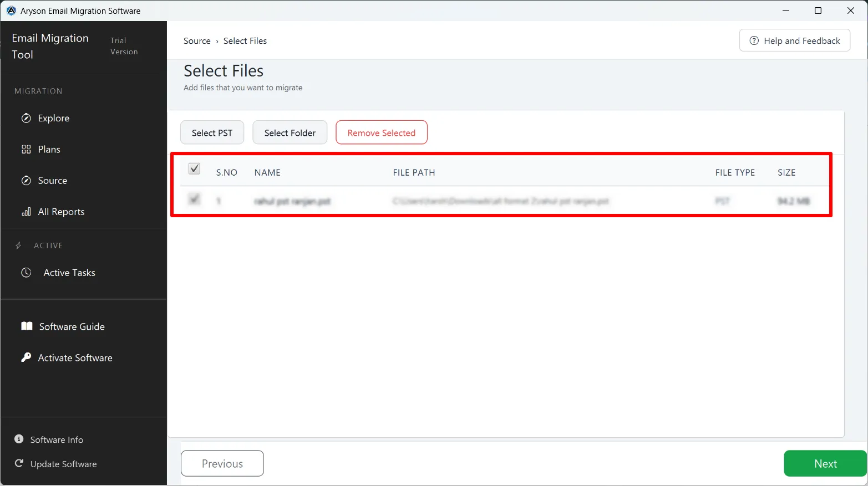Click the All Reports bar chart icon
Image resolution: width=868 pixels, height=486 pixels.
tap(26, 212)
